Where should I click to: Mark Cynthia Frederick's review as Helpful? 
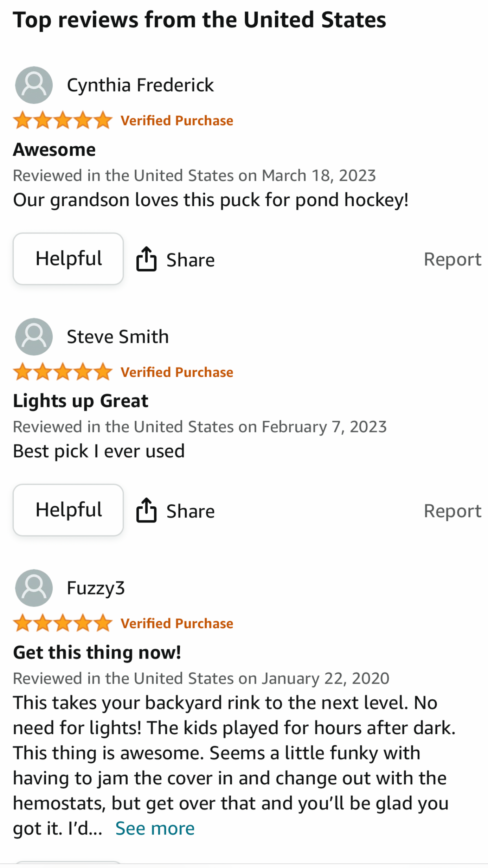coord(68,259)
